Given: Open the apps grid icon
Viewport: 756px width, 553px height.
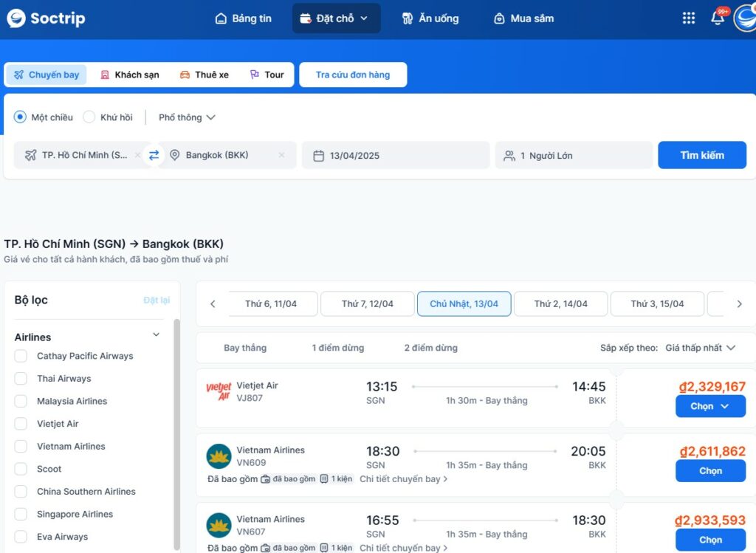Looking at the screenshot, I should 689,18.
